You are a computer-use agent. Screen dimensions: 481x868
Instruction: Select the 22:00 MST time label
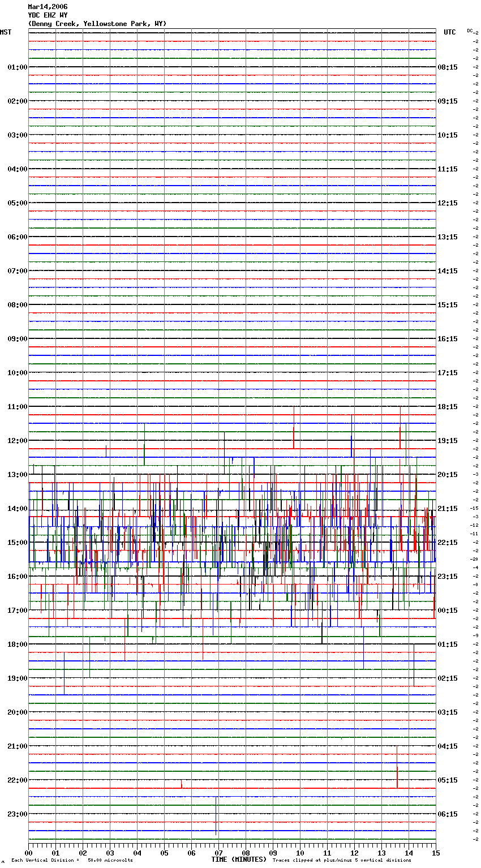click(x=18, y=780)
